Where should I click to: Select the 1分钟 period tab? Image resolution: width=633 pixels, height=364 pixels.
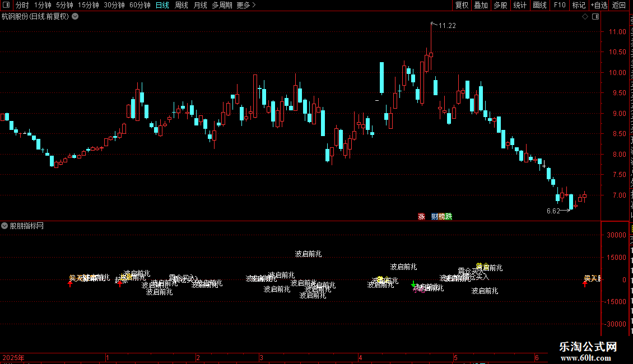point(43,5)
